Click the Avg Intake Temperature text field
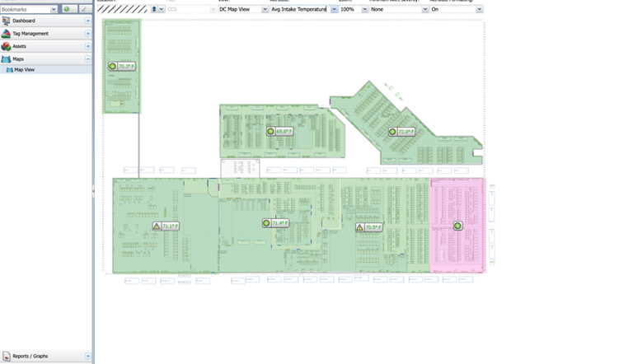This screenshot has width=633, height=364. click(300, 9)
